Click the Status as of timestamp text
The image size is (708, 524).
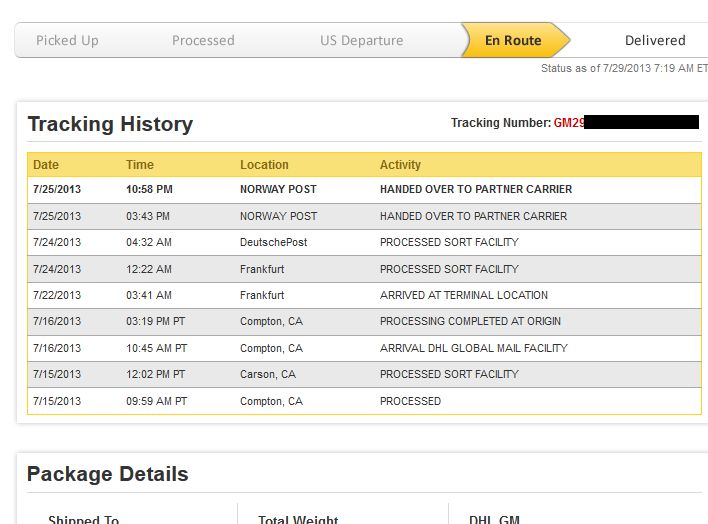tap(624, 68)
